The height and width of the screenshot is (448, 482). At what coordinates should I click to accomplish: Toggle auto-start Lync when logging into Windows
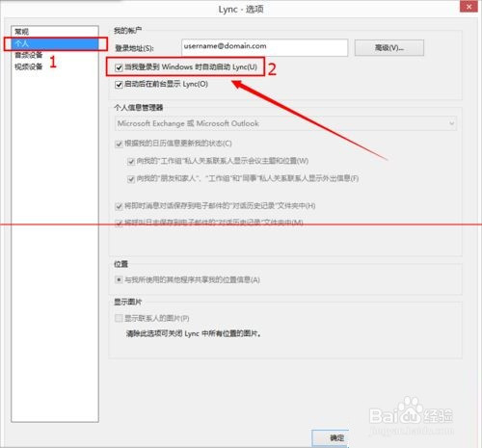click(119, 67)
